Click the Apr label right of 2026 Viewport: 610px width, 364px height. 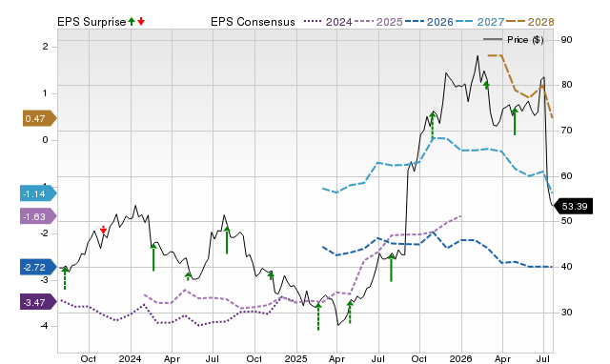pos(502,359)
